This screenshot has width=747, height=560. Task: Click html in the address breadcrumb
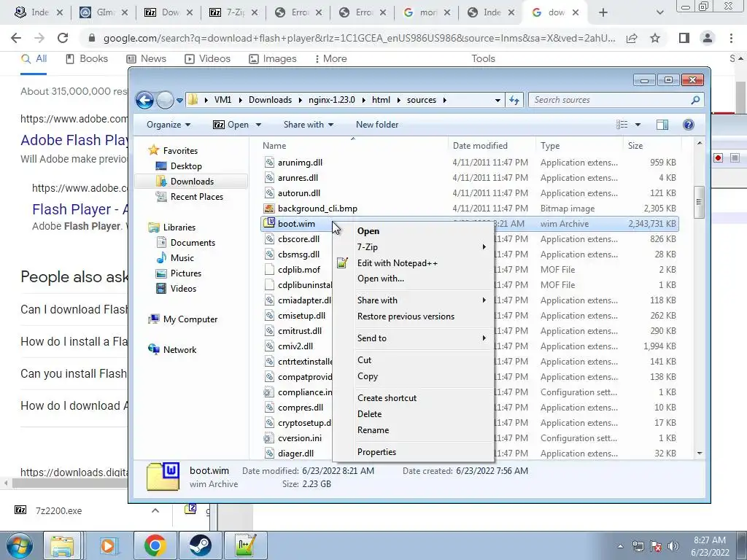click(x=381, y=100)
